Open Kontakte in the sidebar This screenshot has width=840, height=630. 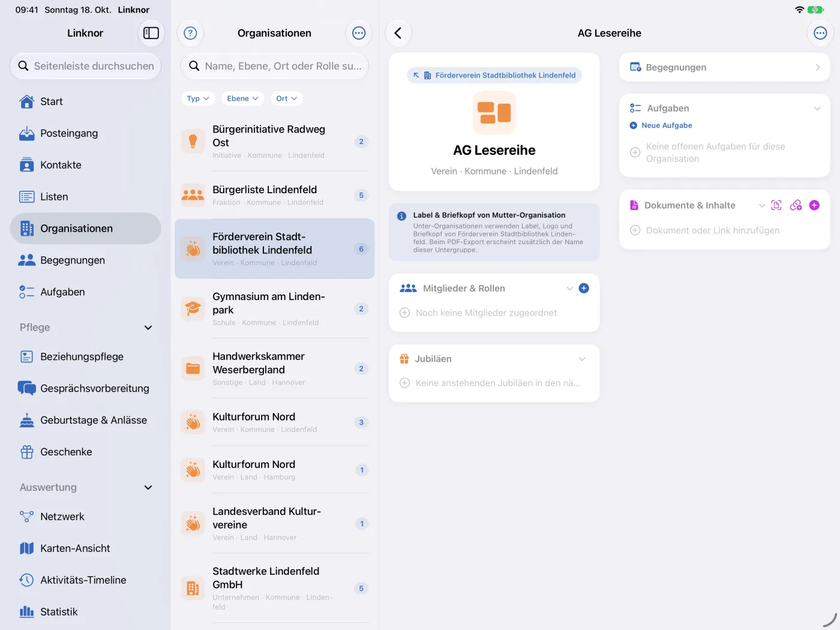tap(85, 165)
